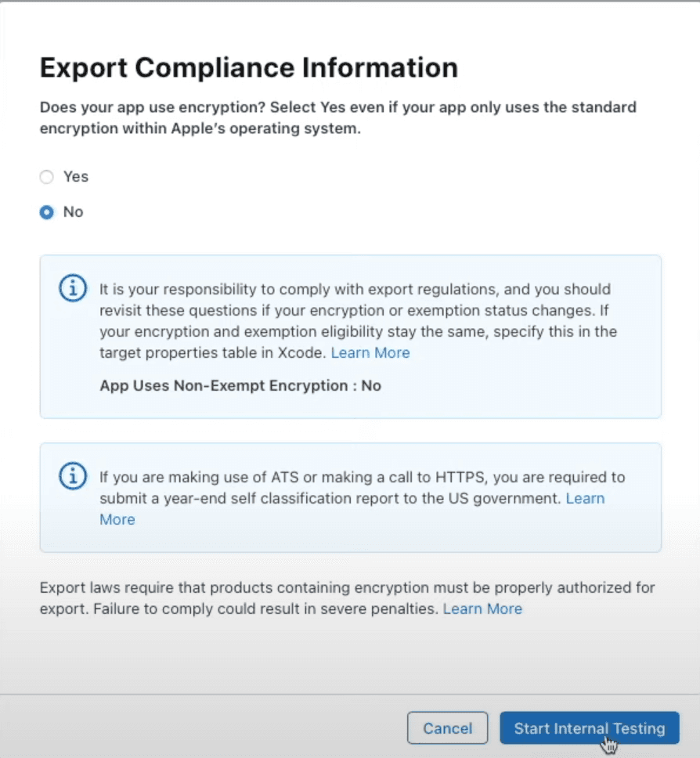700x758 pixels.
Task: Click the 'No' option label text
Action: (x=73, y=212)
